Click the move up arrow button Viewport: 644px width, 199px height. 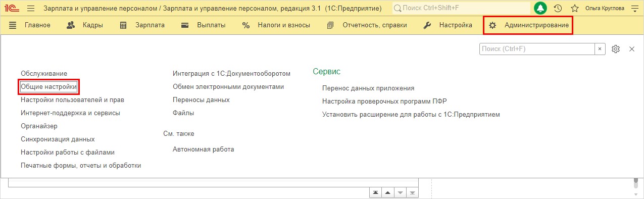(387, 193)
